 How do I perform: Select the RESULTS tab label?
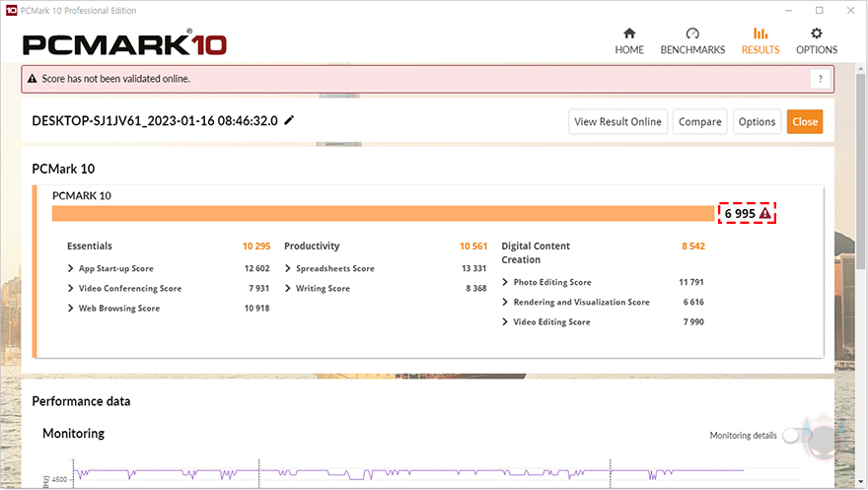coord(760,49)
